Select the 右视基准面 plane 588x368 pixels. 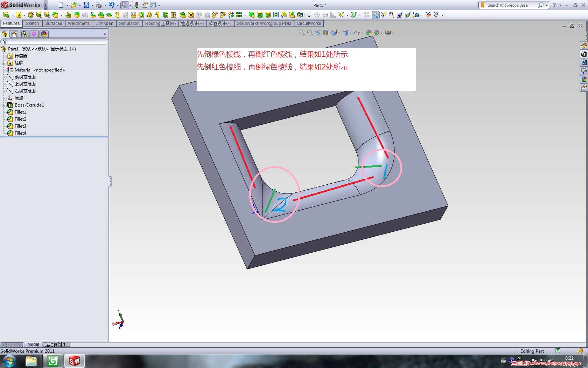click(25, 91)
